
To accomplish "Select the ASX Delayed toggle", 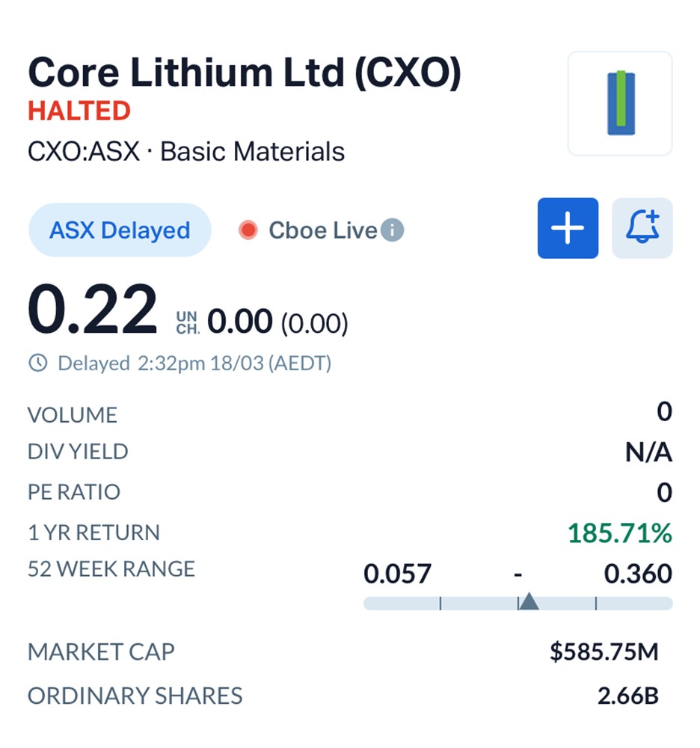I will click(120, 230).
